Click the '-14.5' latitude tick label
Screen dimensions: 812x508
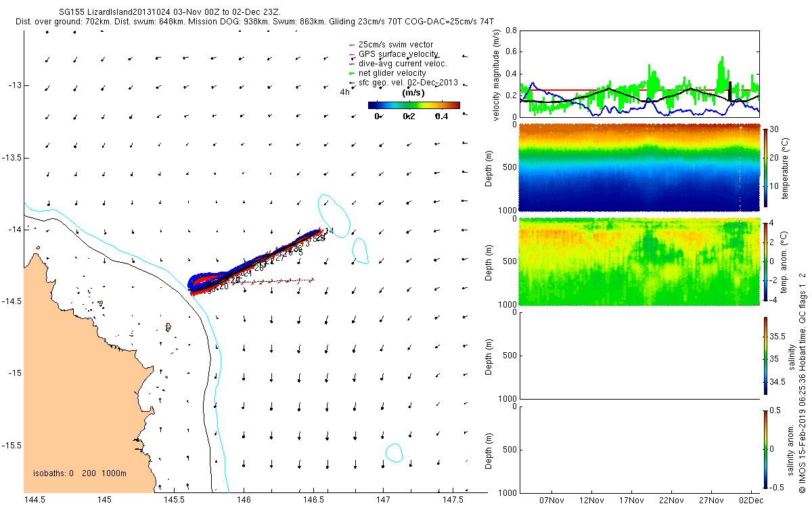tap(12, 301)
